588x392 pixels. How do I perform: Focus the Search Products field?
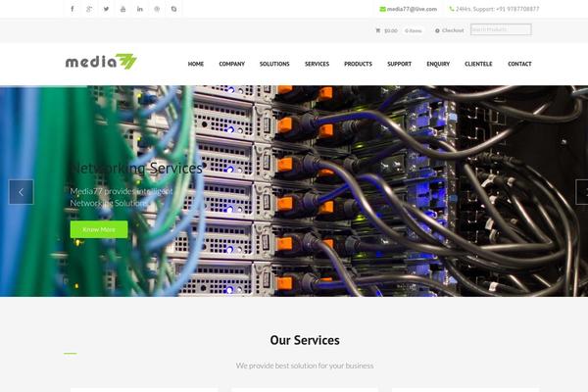(x=501, y=29)
